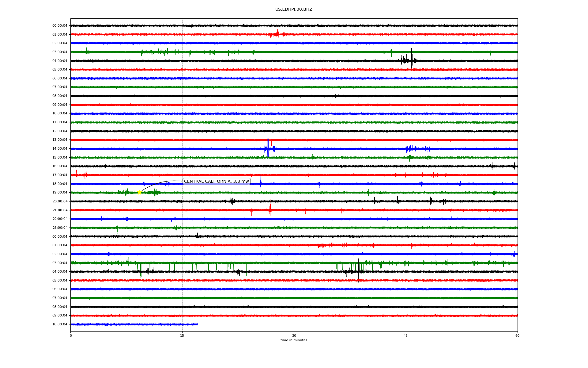Select the x-axis tick label 0

pos(71,336)
